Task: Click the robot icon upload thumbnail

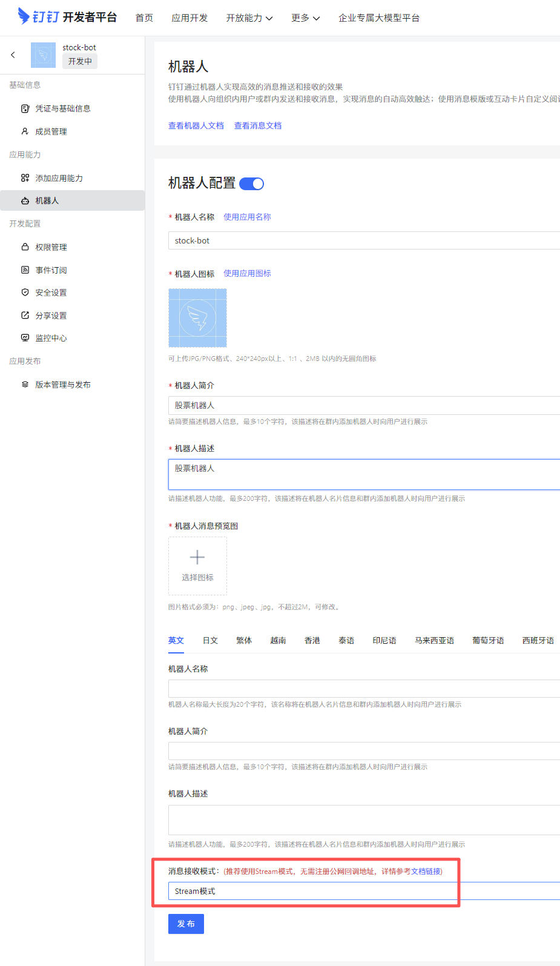Action: click(197, 318)
